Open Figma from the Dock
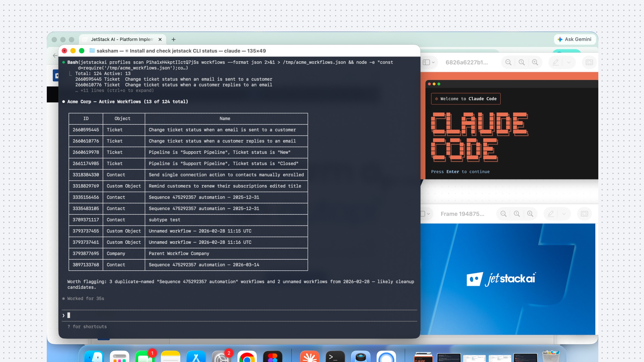This screenshot has height=362, width=644. click(x=273, y=356)
